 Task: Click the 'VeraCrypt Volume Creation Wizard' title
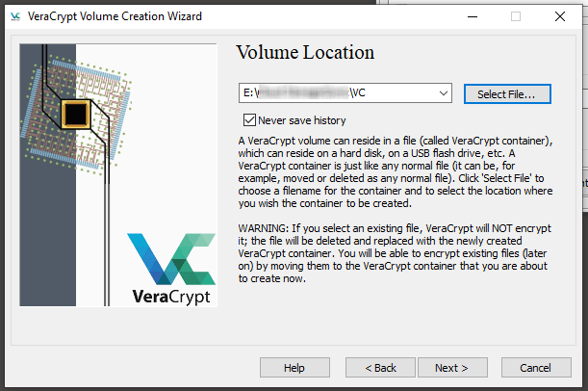tap(115, 16)
